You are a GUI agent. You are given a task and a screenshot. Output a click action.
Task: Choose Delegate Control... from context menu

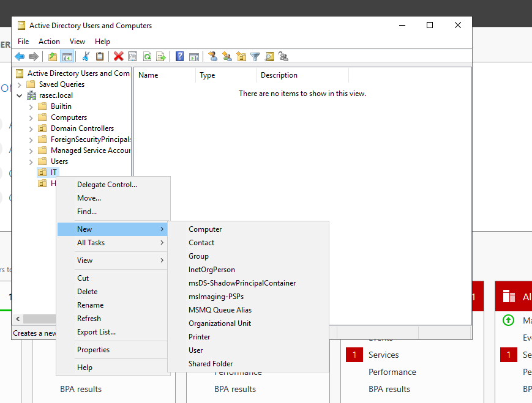[113, 185]
